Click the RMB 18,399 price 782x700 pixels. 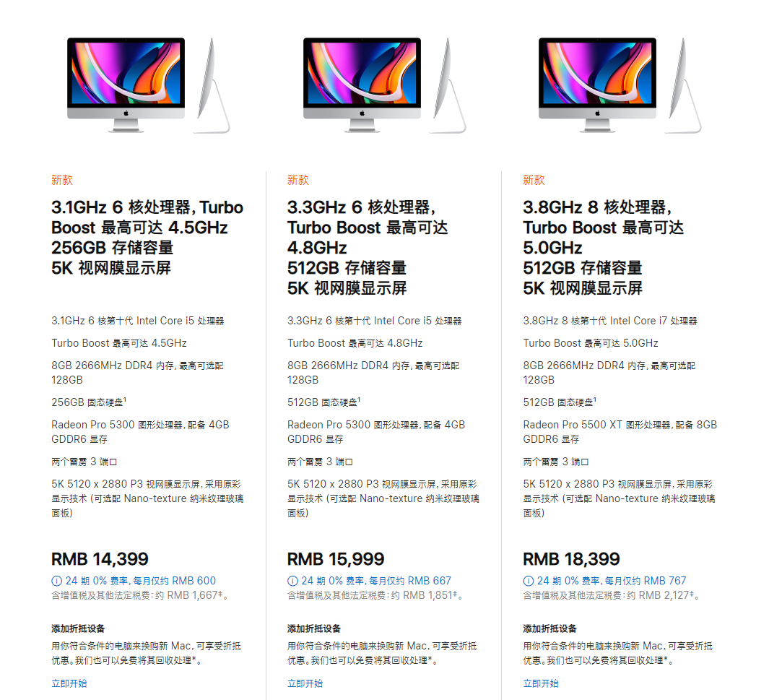point(572,559)
